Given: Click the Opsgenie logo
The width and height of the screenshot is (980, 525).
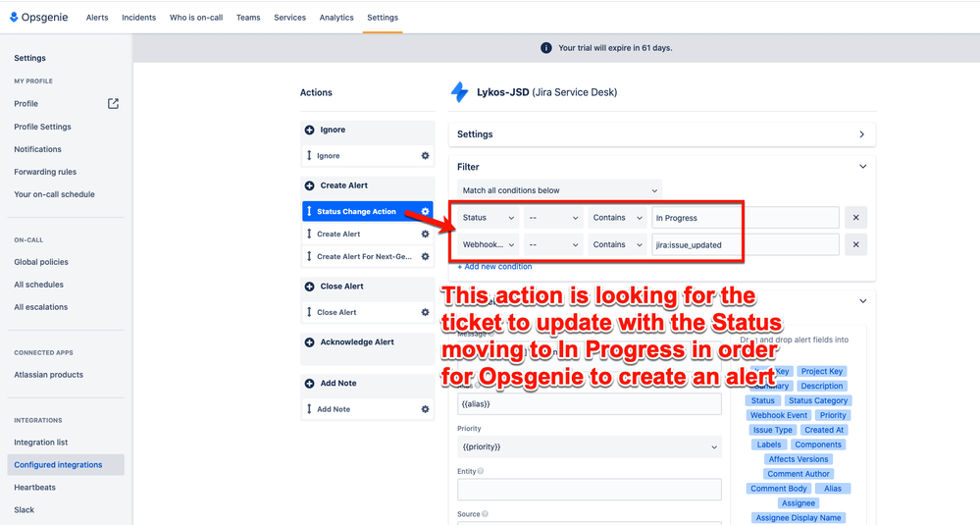Looking at the screenshot, I should [38, 17].
